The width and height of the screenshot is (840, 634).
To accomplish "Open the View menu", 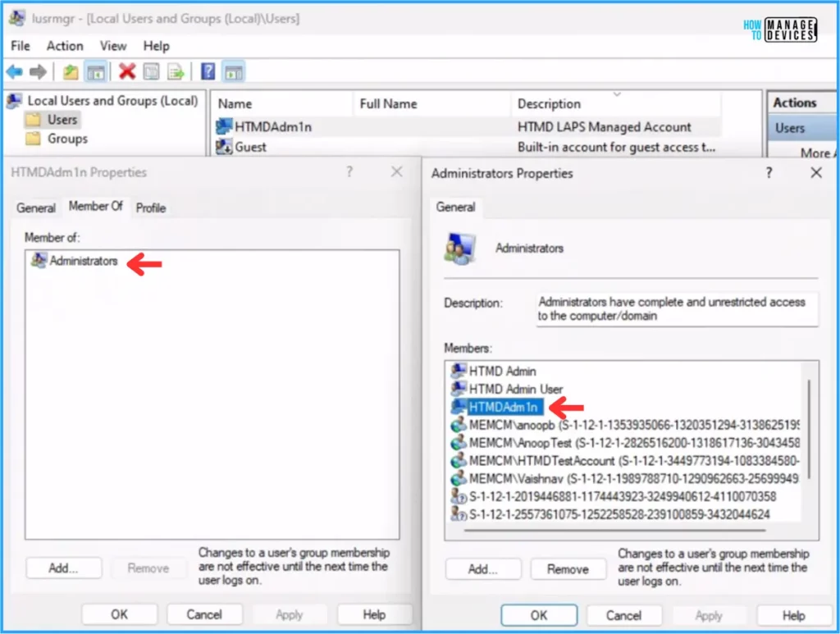I will [113, 46].
